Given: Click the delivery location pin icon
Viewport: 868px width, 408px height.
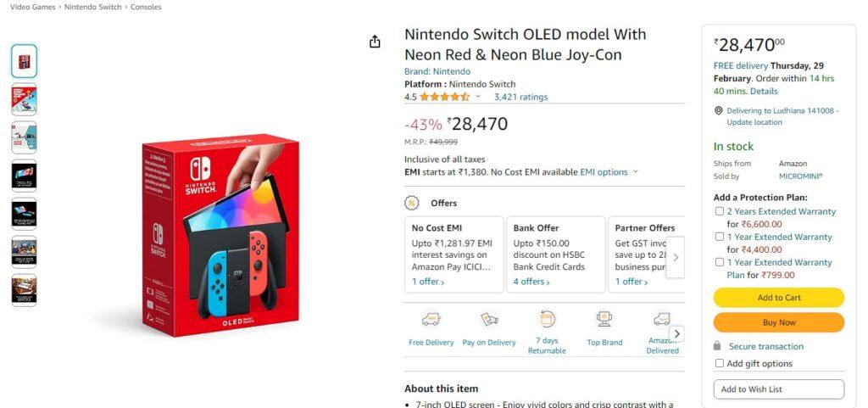Looking at the screenshot, I should [719, 110].
